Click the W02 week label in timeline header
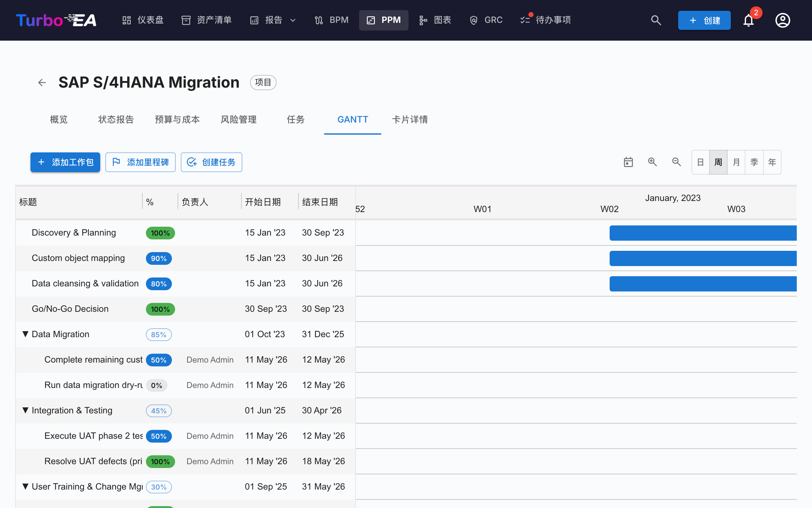Image resolution: width=812 pixels, height=508 pixels. 609,209
